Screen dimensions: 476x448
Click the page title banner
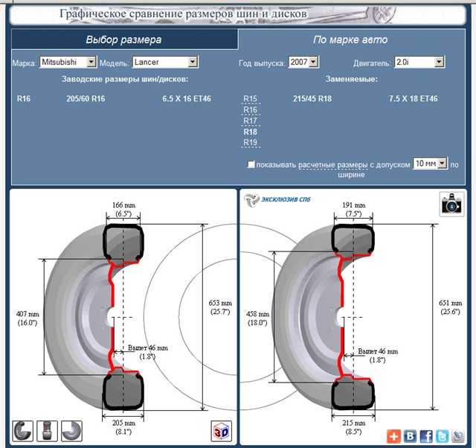click(238, 14)
